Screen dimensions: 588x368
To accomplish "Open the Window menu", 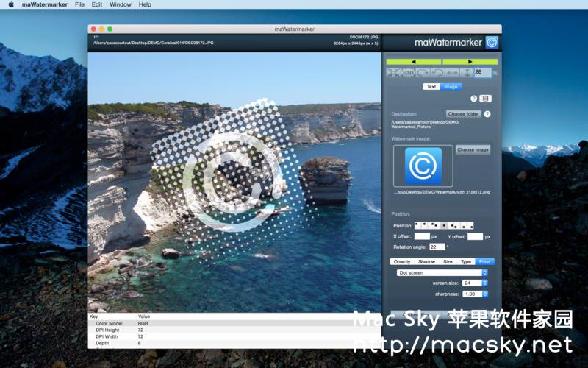I will pos(121,4).
